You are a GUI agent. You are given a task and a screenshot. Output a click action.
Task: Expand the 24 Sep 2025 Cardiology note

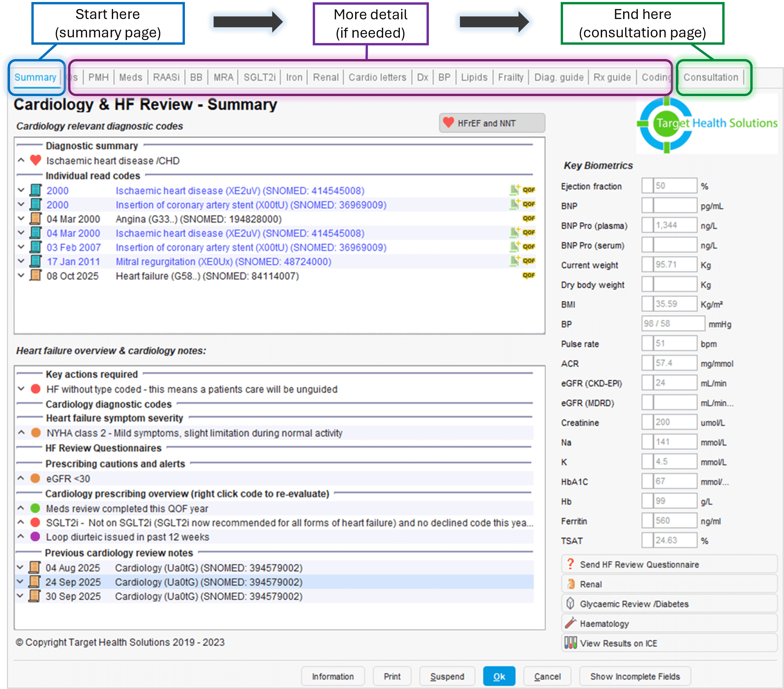pyautogui.click(x=20, y=582)
